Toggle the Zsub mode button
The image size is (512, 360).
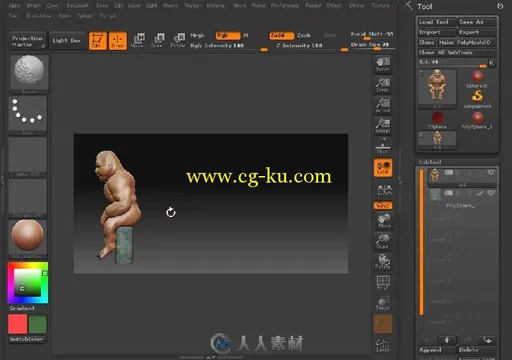coord(304,35)
